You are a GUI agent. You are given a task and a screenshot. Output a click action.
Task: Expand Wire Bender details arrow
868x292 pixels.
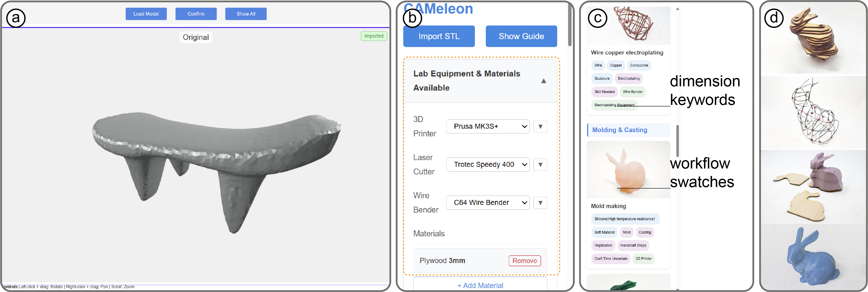tap(540, 202)
